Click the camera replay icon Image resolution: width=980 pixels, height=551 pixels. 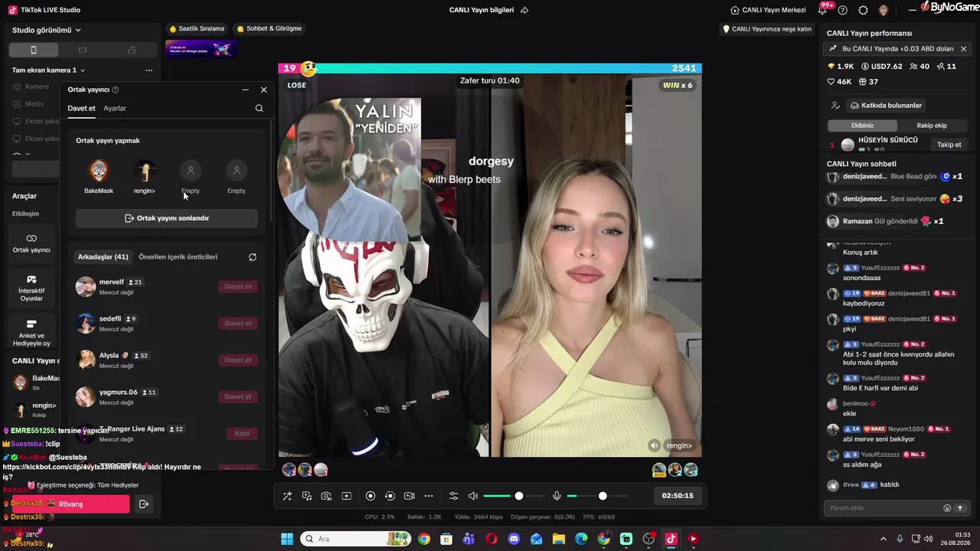click(x=409, y=496)
